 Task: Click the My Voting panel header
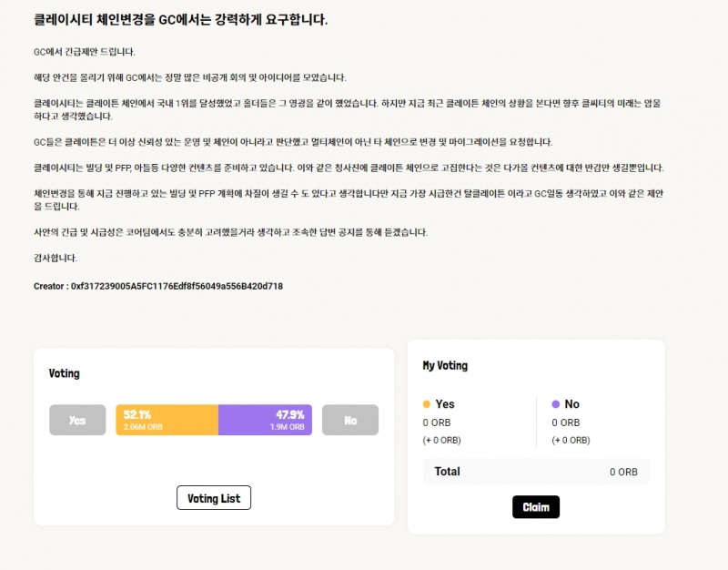pos(444,365)
